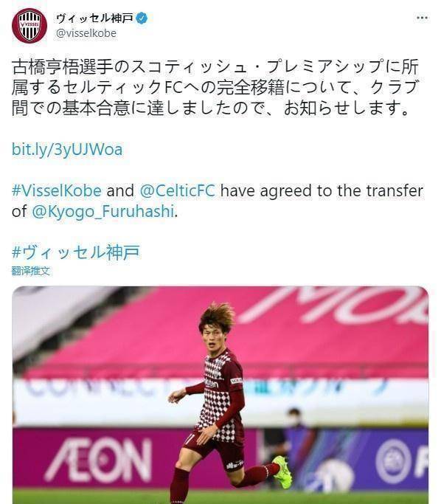Click the blue verified badge icon

[x=142, y=18]
